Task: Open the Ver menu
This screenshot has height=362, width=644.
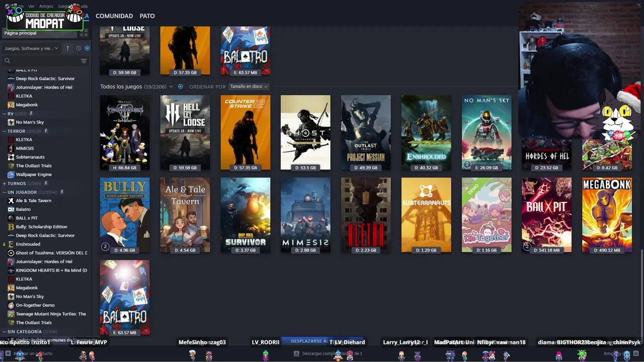Action: tap(31, 6)
